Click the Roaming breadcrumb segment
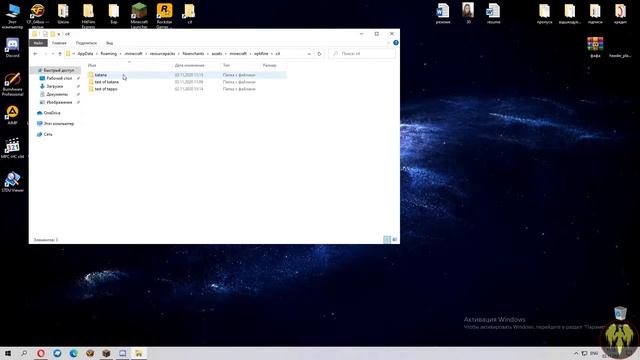640x360 pixels. point(109,53)
